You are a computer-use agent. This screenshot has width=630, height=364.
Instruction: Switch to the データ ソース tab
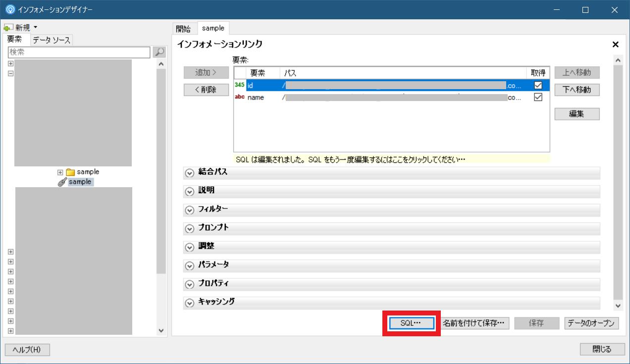click(x=52, y=41)
